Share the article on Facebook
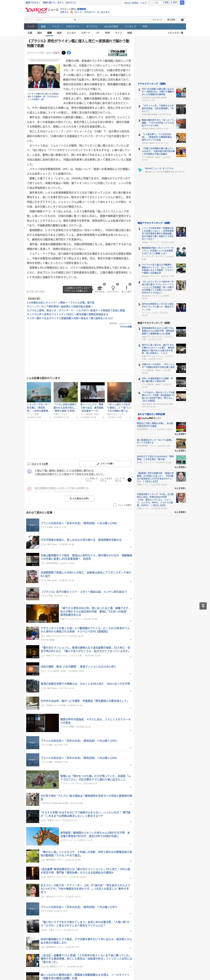 tap(69, 53)
